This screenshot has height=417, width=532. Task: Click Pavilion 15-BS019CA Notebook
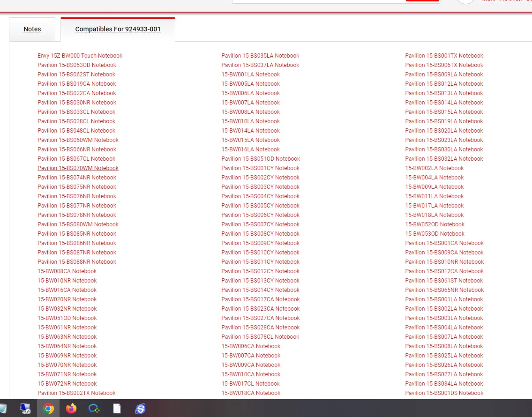click(x=77, y=84)
